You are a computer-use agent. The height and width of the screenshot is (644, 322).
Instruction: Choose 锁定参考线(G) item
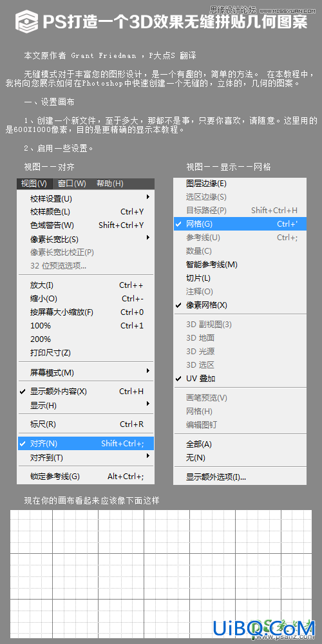click(86, 477)
